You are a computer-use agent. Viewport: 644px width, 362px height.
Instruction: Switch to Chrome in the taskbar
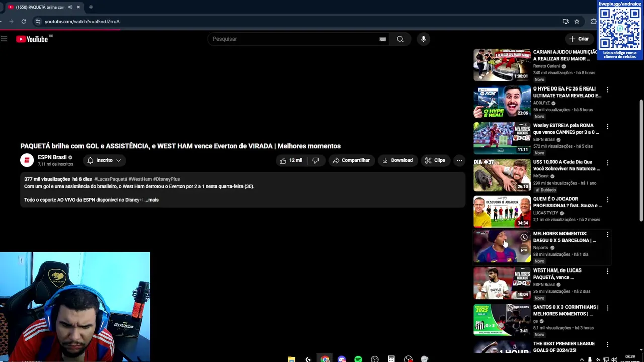(x=325, y=359)
